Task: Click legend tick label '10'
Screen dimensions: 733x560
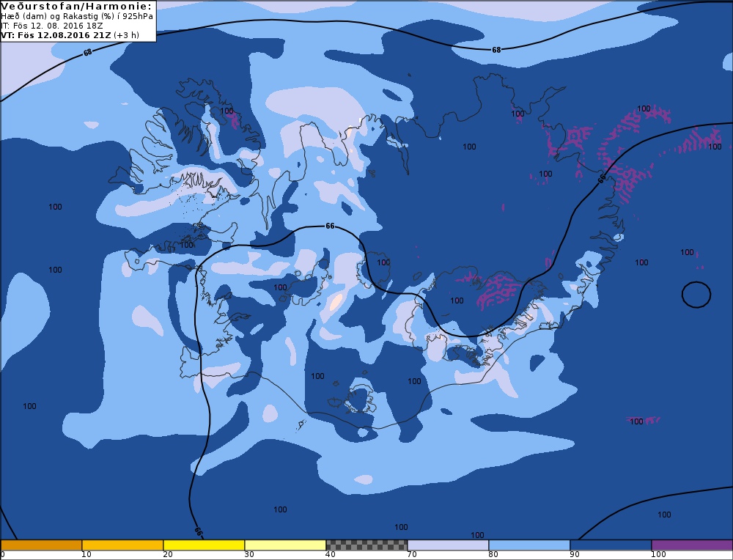Action: pos(86,555)
